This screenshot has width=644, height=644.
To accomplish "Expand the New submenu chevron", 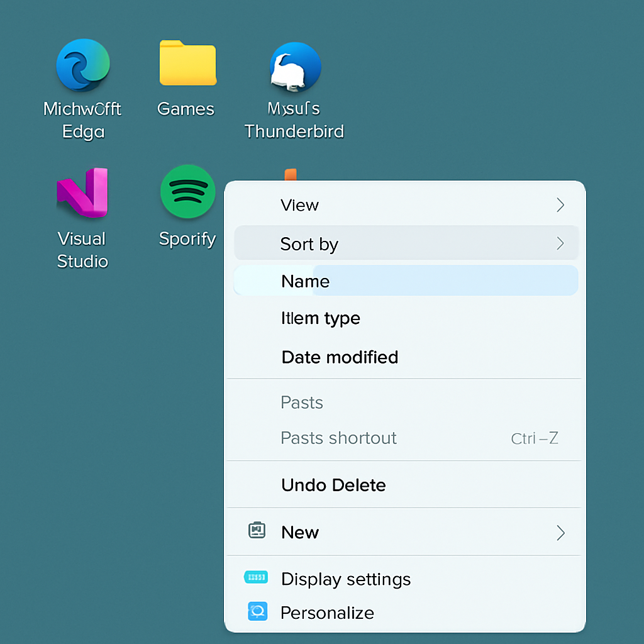I will [560, 533].
